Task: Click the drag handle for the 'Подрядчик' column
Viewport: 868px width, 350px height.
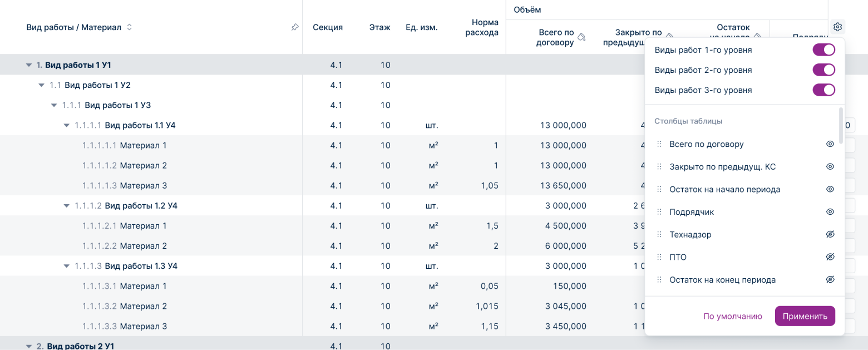Action: point(659,212)
